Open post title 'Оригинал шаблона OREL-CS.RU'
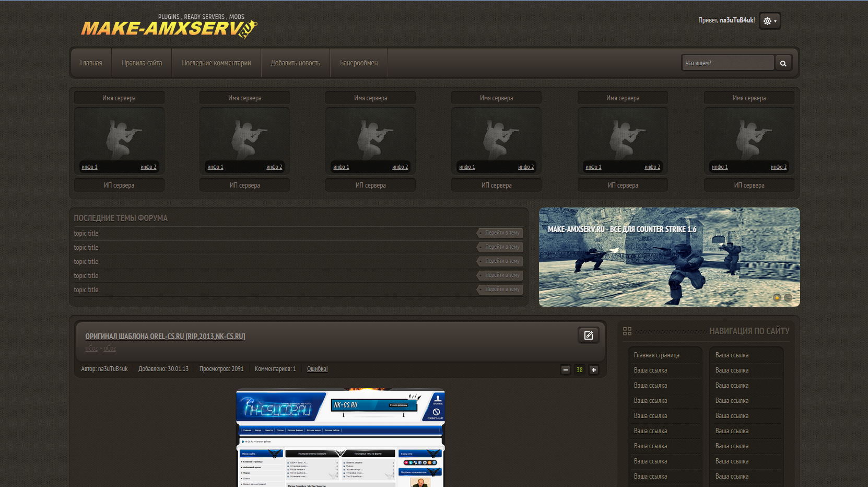868x487 pixels. tap(165, 337)
